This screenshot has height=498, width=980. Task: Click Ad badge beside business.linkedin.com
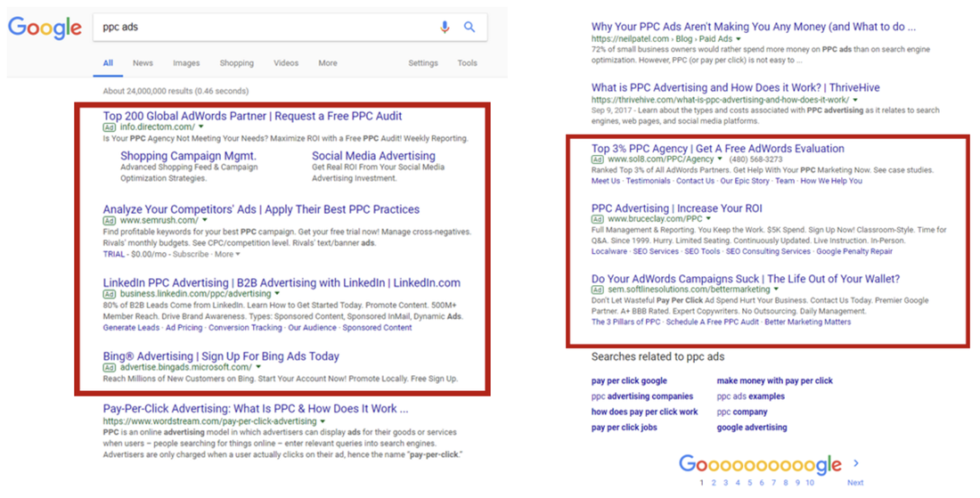pyautogui.click(x=110, y=294)
